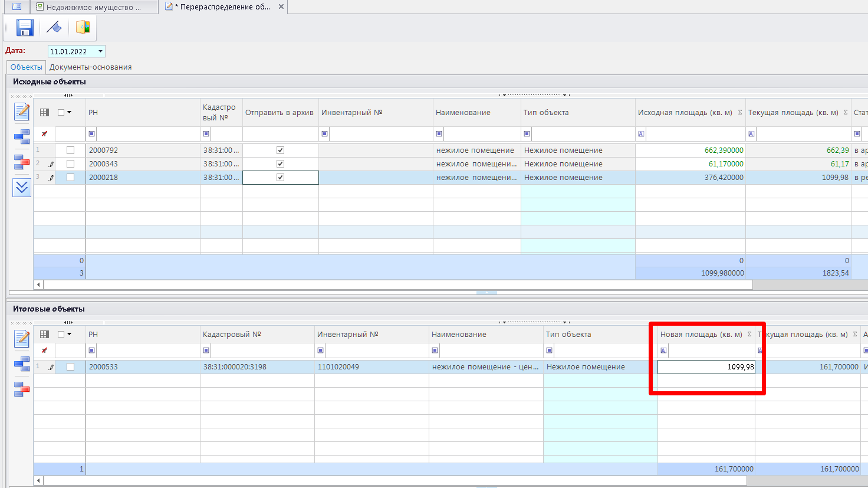Open the Объекты tab
Screen dimensions: 868x488
coord(27,67)
